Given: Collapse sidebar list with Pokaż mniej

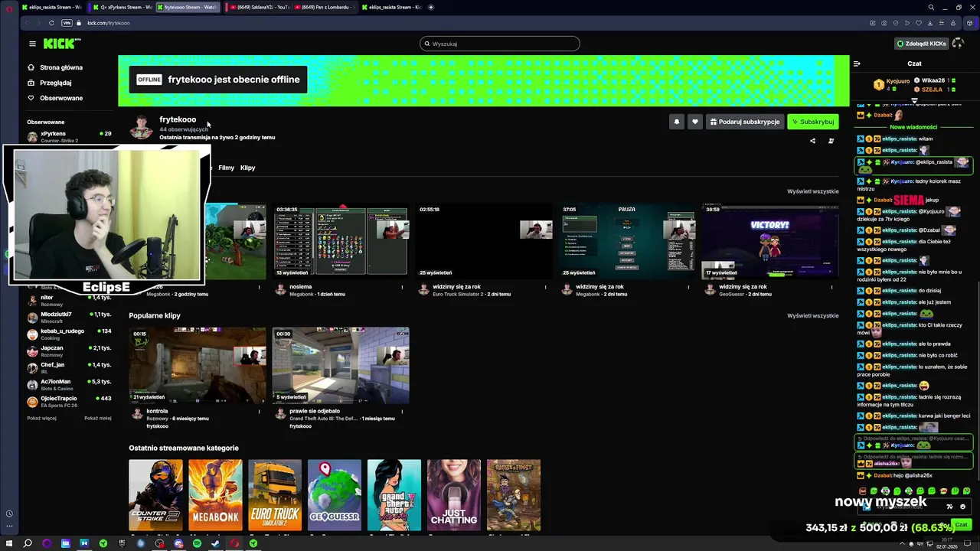Looking at the screenshot, I should [98, 418].
